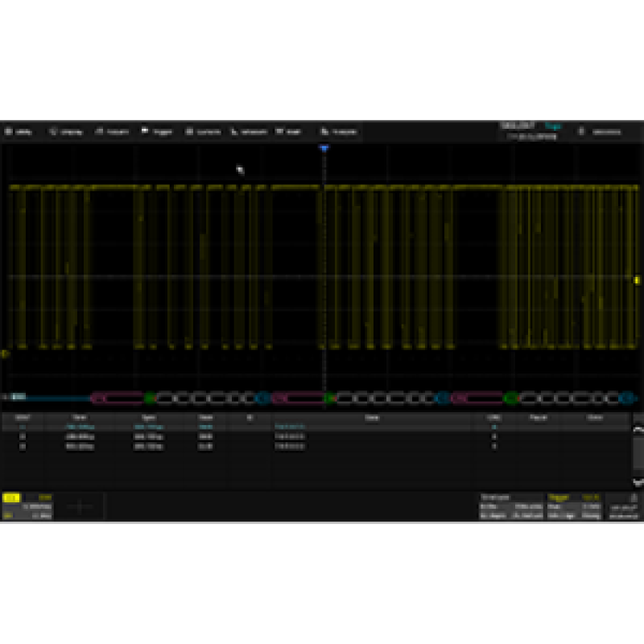Click the channel 1 ground marker on left edge
644x644 pixels.
click(5, 353)
